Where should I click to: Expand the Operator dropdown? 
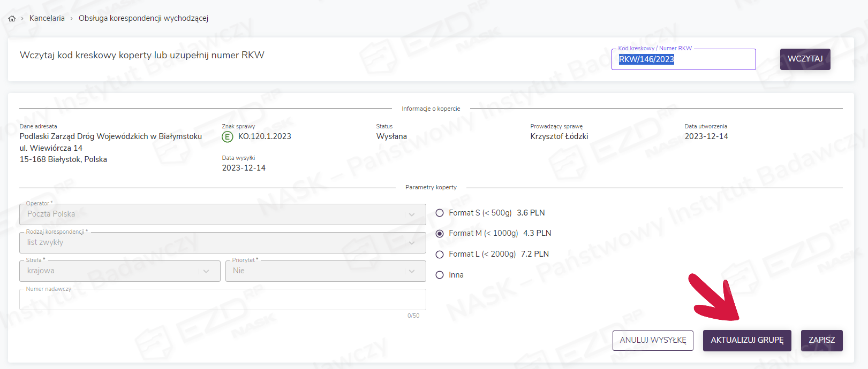[222, 214]
